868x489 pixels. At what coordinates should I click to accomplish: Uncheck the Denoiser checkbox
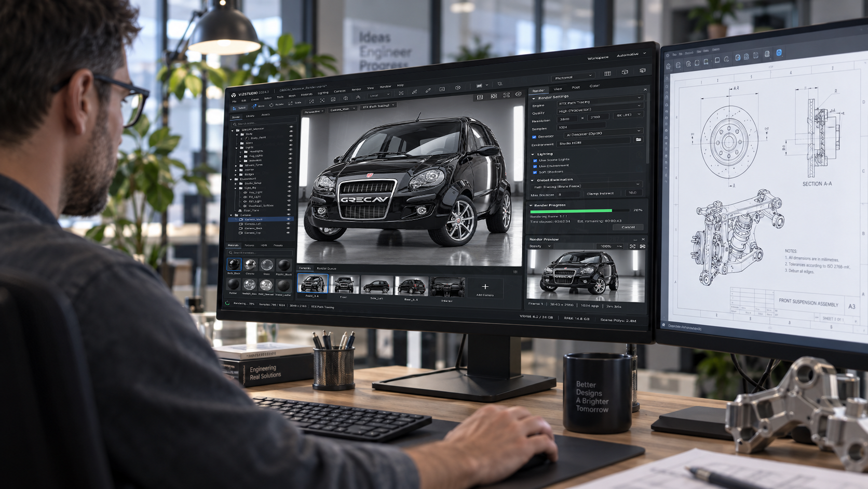534,137
